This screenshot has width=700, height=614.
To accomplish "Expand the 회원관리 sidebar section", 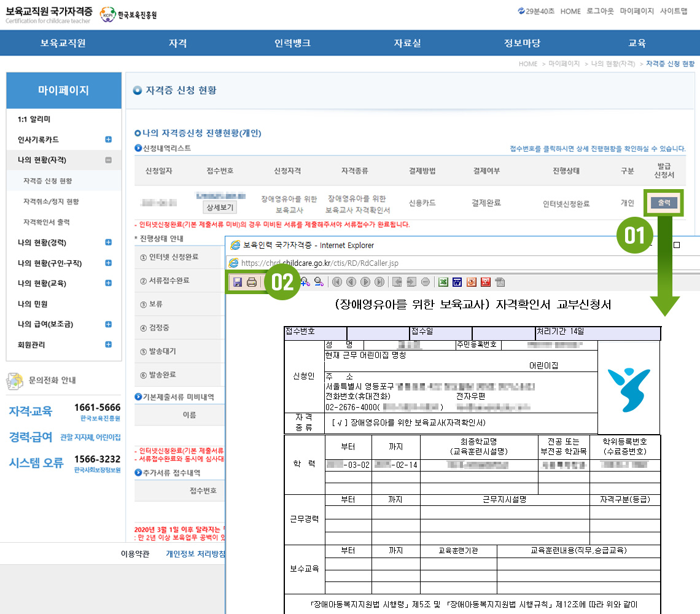I will coord(109,345).
